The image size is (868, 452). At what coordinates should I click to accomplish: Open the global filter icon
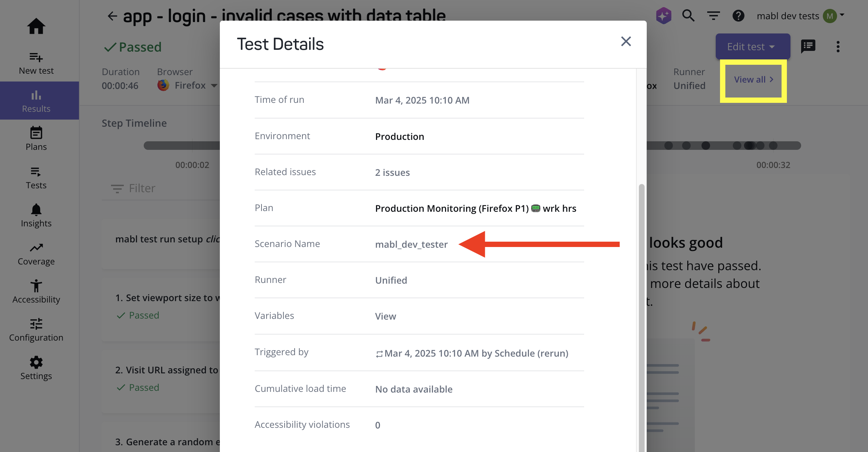pyautogui.click(x=713, y=16)
